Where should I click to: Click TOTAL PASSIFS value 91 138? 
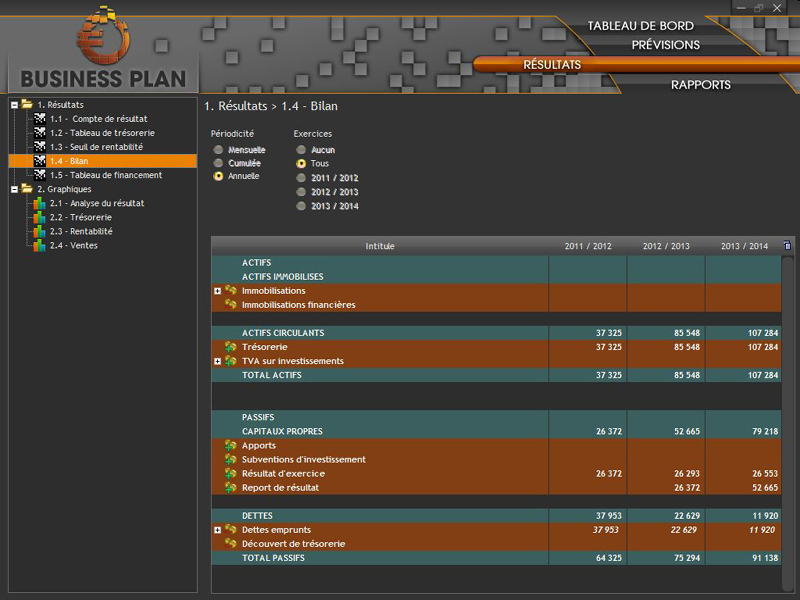pos(765,558)
